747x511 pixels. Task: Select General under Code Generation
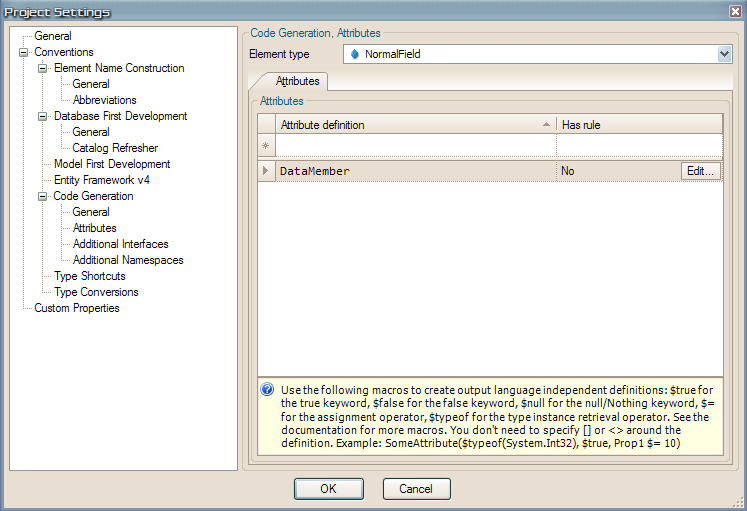tap(91, 212)
